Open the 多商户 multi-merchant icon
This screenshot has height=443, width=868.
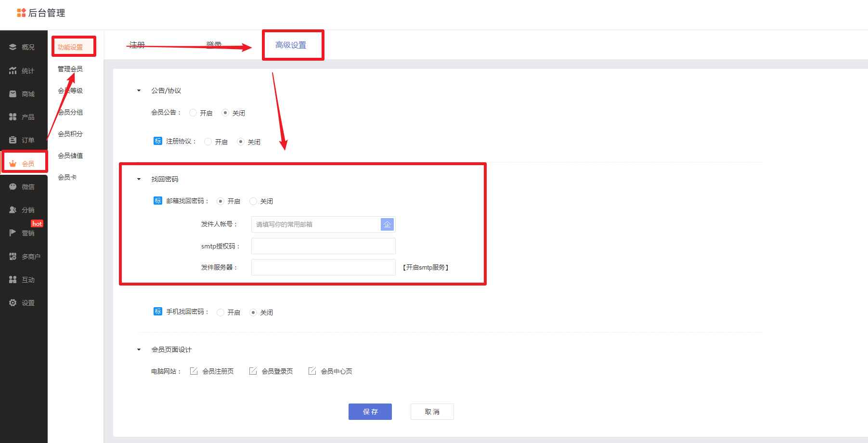(x=13, y=257)
